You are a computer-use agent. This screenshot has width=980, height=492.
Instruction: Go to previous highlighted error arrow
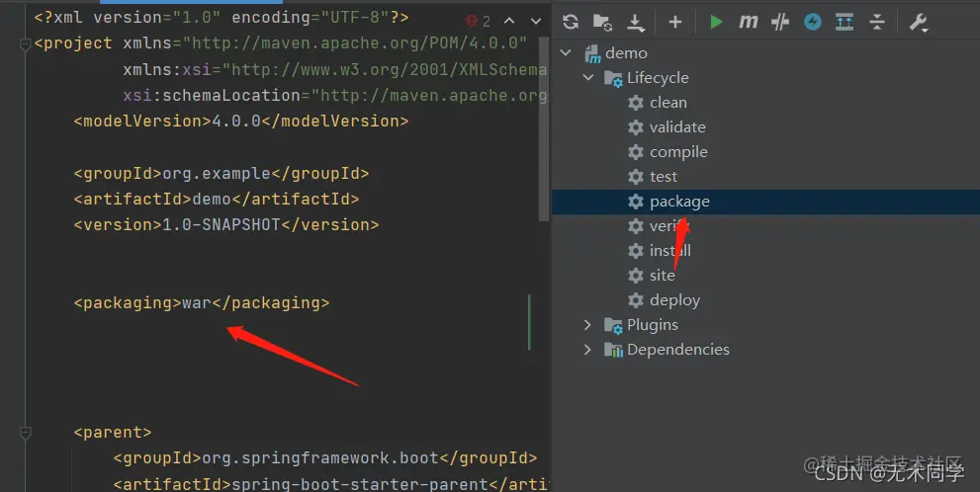click(509, 21)
